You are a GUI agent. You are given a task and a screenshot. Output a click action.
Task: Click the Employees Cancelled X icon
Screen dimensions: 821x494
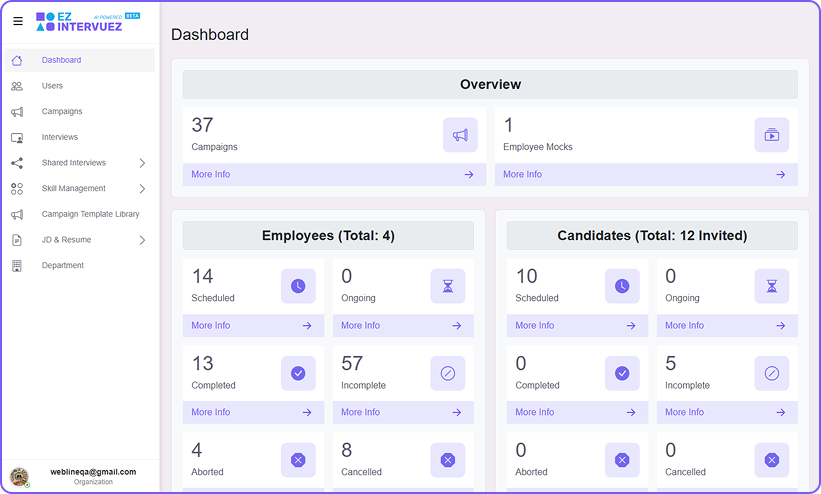tap(447, 460)
